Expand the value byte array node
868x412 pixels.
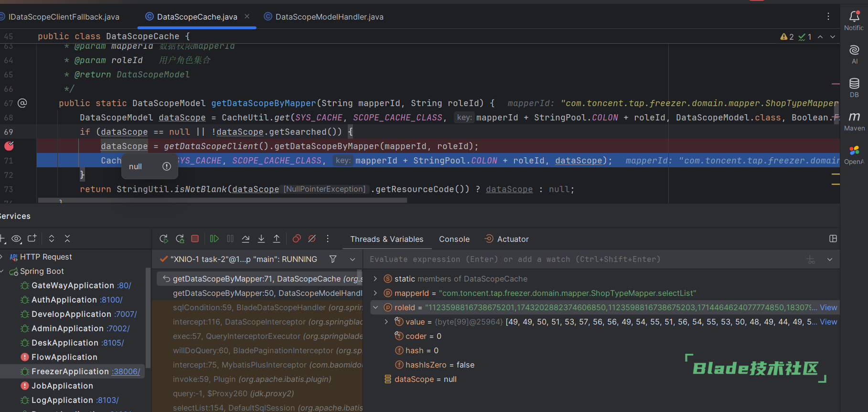pos(386,322)
